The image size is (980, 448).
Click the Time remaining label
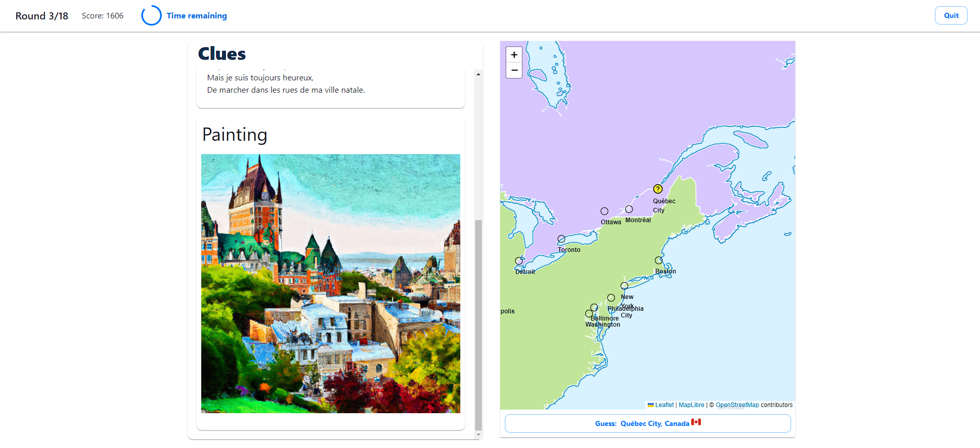coord(197,16)
